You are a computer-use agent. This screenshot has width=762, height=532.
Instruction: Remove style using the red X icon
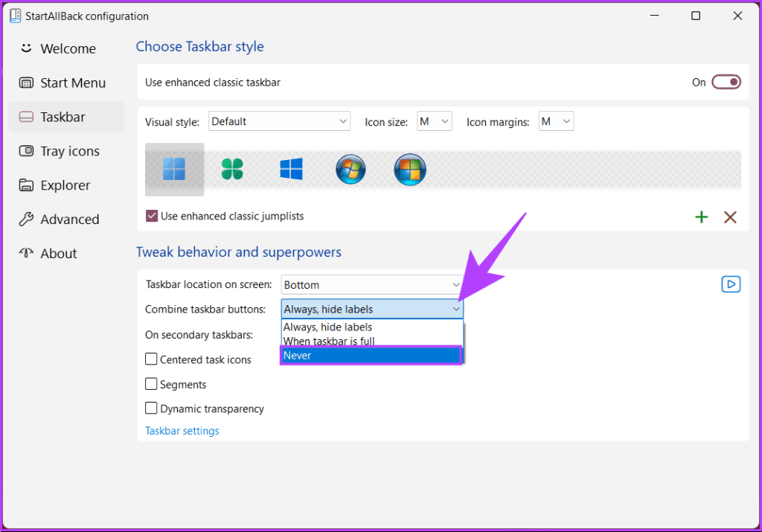(x=730, y=217)
